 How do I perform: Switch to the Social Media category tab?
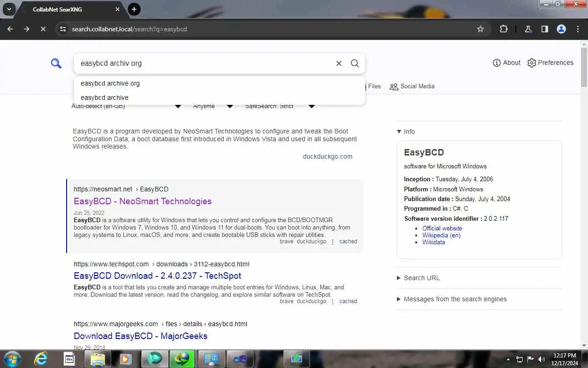(x=412, y=86)
